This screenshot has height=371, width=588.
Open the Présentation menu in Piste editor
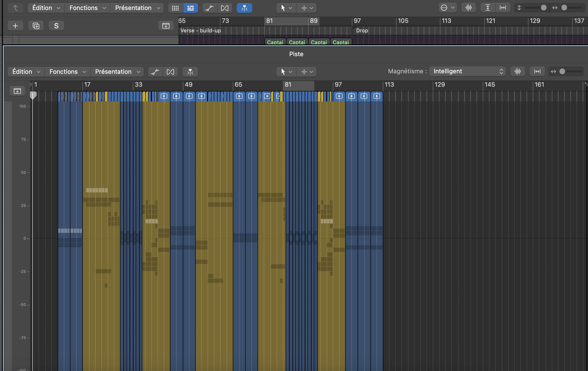pos(117,72)
